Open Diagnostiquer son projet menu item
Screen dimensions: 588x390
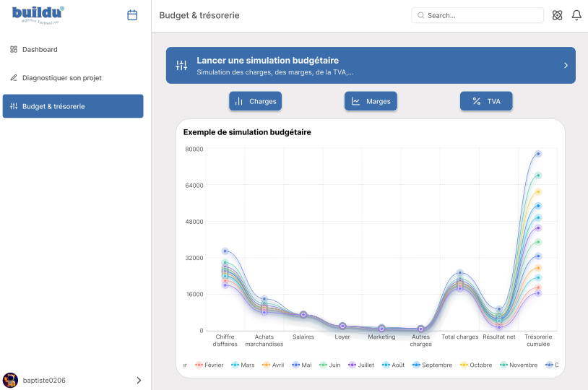click(x=61, y=78)
